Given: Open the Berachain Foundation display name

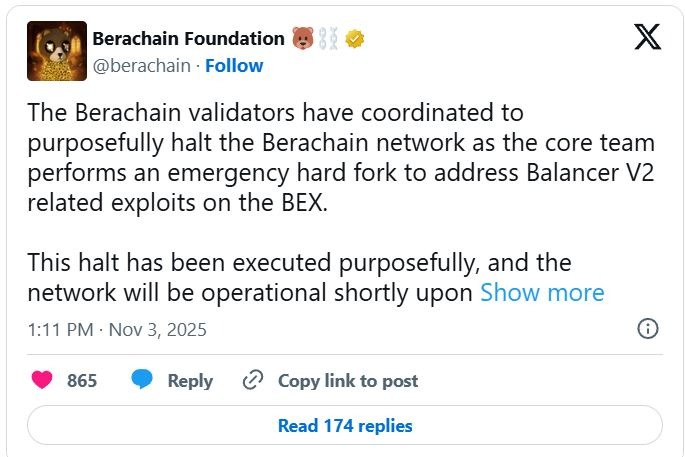Looking at the screenshot, I should tap(188, 39).
